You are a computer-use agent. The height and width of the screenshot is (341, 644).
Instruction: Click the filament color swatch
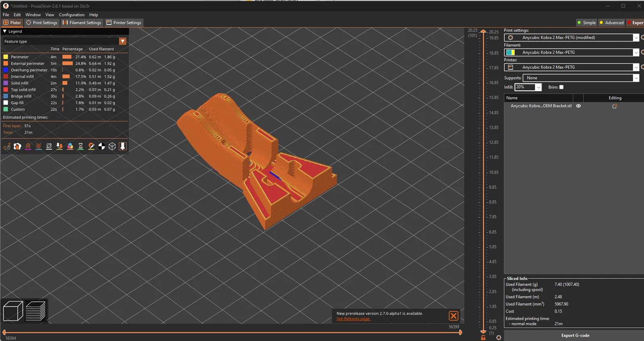510,52
